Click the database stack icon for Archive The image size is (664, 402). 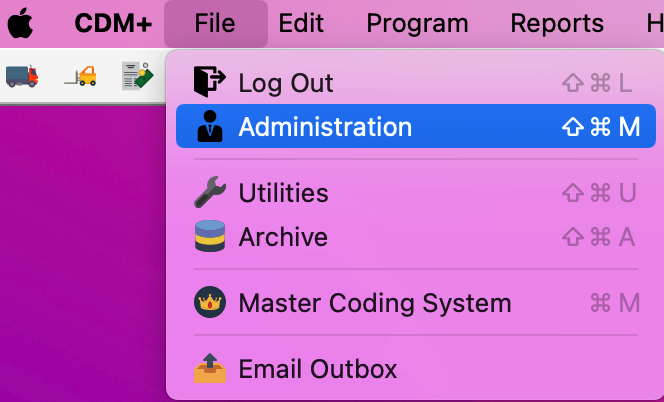[x=209, y=237]
